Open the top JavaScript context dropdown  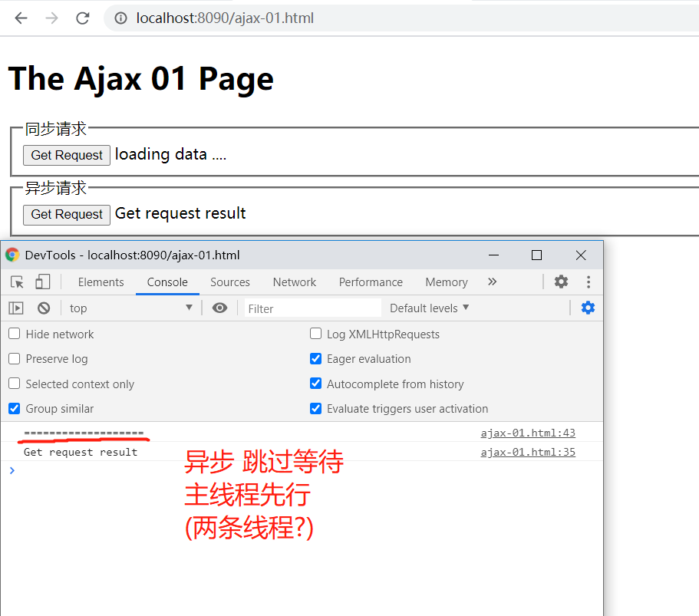click(x=131, y=308)
